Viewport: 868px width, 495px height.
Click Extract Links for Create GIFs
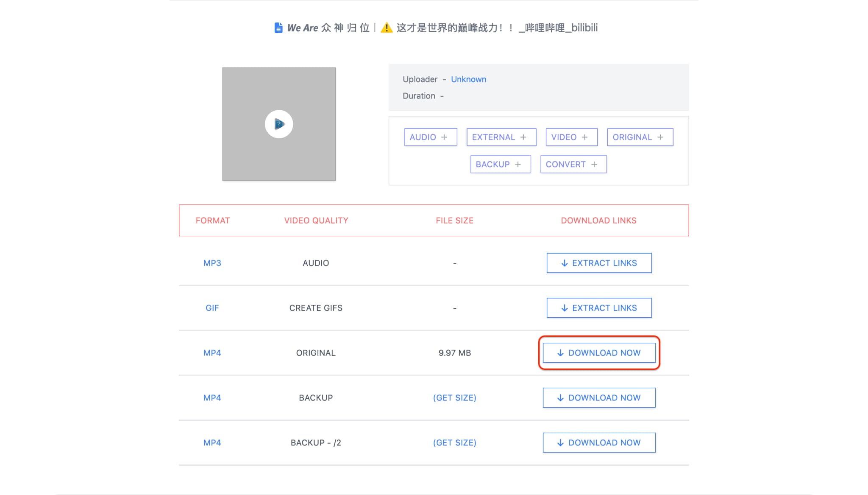(599, 308)
